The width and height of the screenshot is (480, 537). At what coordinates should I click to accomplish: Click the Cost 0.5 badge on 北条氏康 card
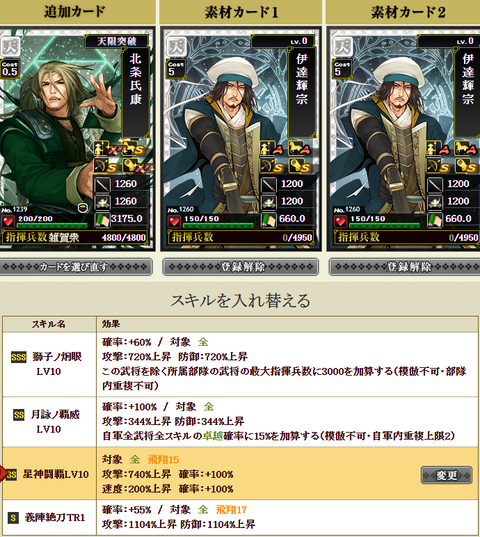click(10, 68)
